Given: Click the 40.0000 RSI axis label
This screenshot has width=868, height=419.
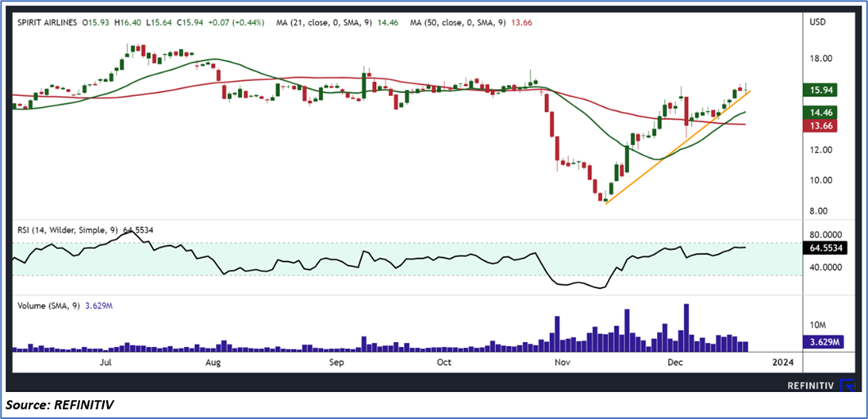Looking at the screenshot, I should point(827,267).
